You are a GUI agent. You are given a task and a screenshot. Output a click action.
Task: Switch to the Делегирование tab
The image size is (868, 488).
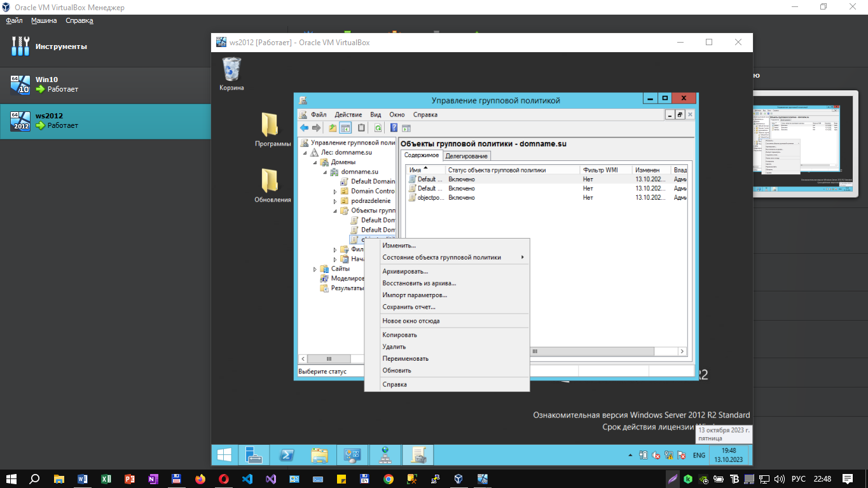coord(467,156)
